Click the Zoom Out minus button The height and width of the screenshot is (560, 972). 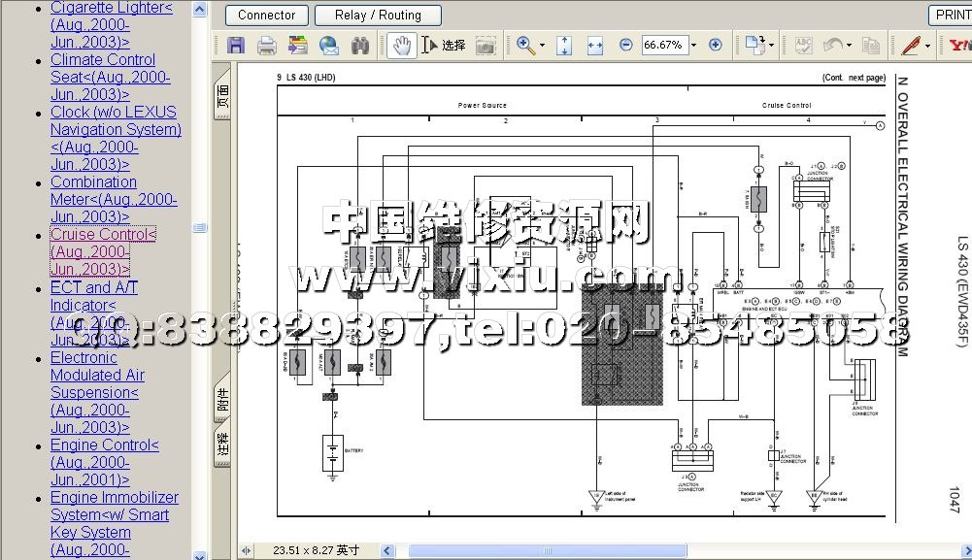(626, 45)
